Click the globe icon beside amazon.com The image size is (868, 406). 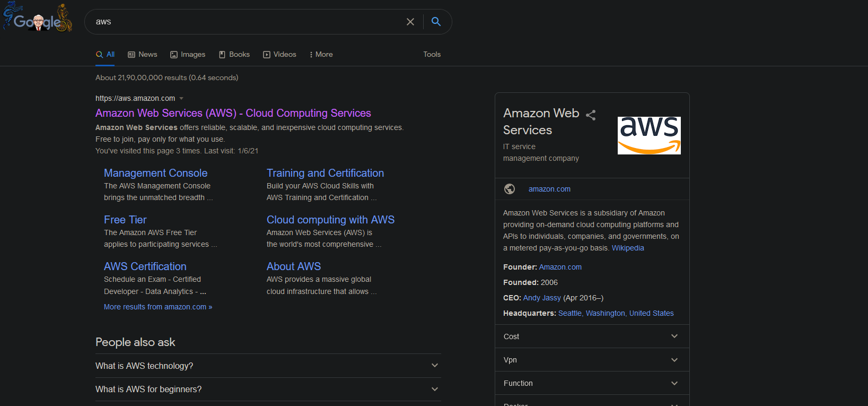510,189
